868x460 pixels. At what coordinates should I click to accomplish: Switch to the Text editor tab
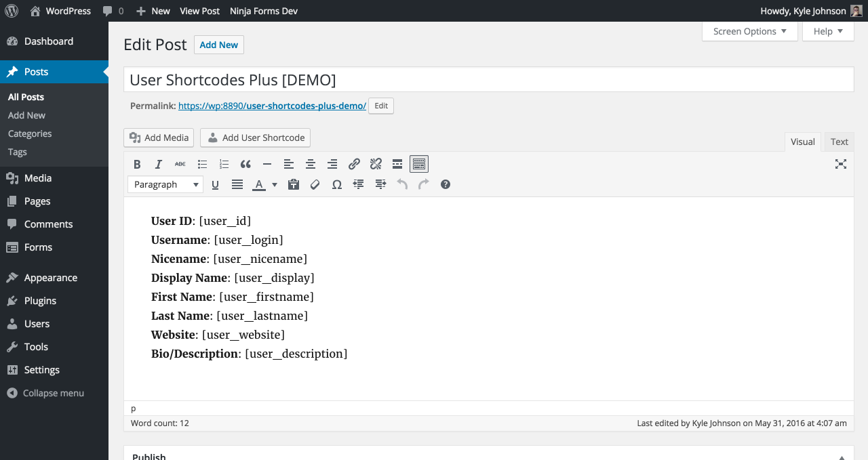[839, 142]
